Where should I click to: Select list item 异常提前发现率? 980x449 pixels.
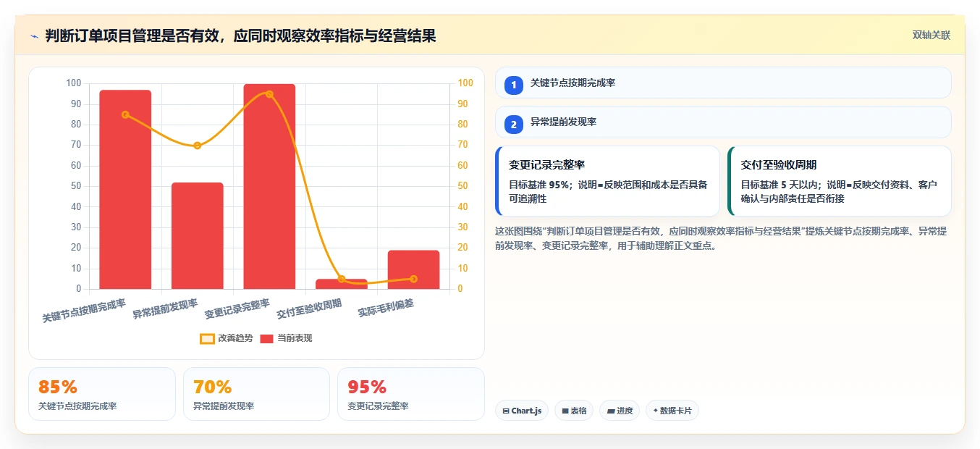[x=723, y=122]
